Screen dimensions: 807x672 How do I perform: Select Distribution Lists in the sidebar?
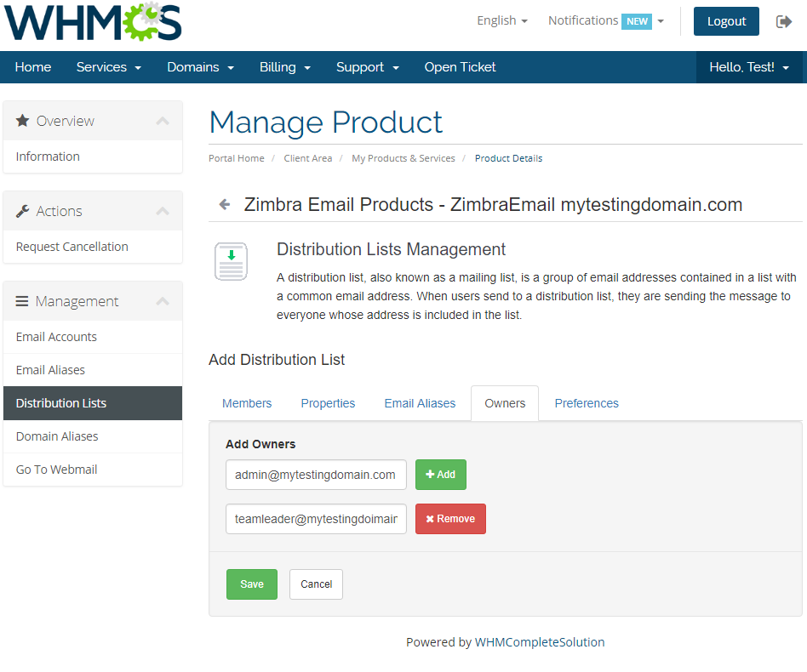coord(93,403)
